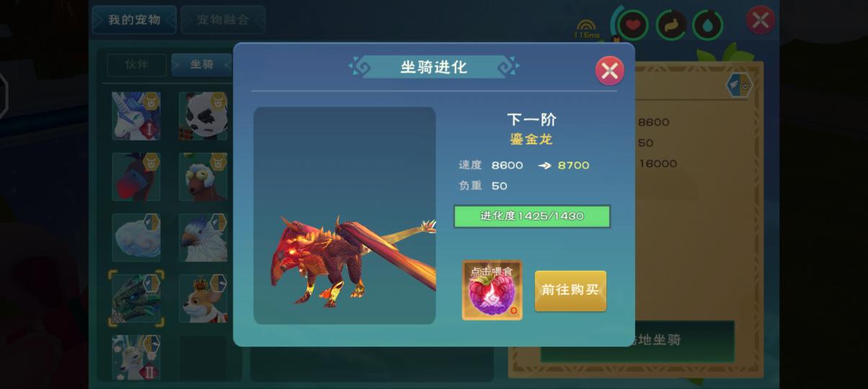Screen dimensions: 868x389
Task: Select the panda mount thumbnail
Action: (203, 115)
